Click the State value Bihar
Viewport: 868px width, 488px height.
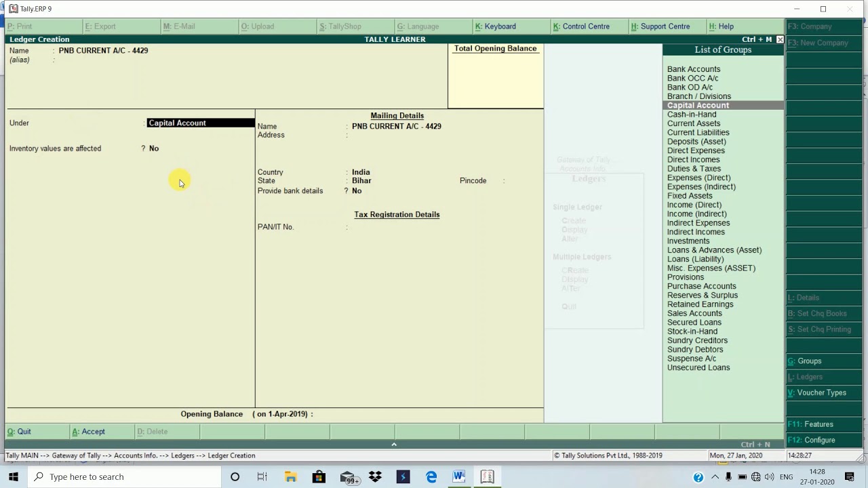pyautogui.click(x=361, y=181)
